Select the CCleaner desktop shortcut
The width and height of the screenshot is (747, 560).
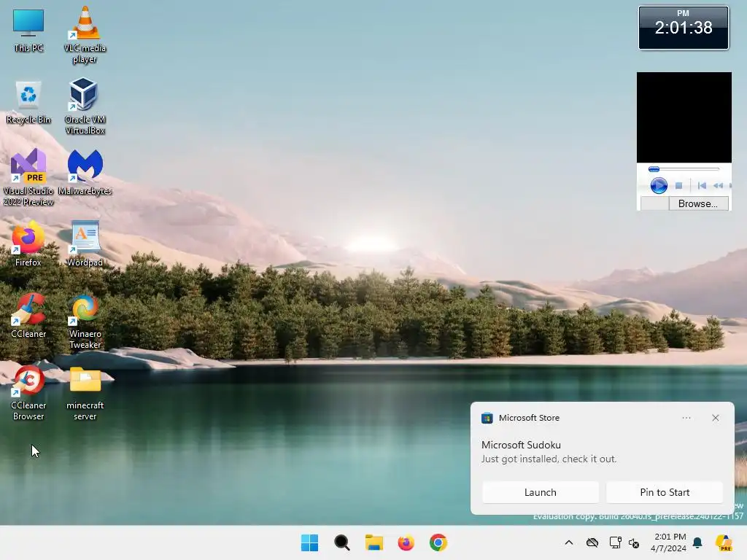pyautogui.click(x=28, y=316)
